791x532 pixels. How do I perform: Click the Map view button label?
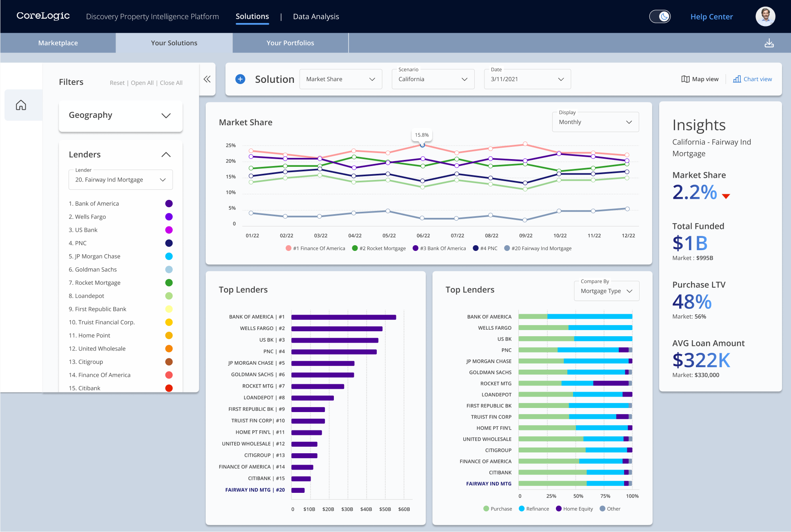click(x=705, y=79)
